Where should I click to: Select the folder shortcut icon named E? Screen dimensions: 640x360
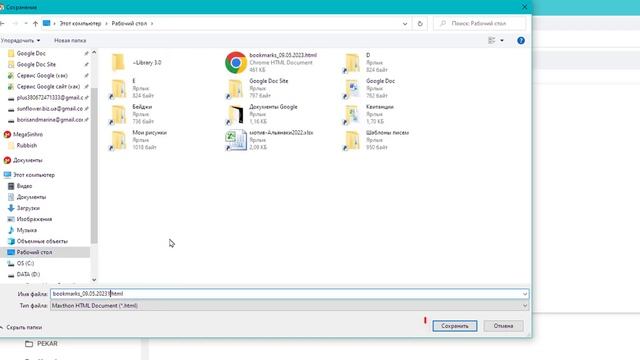click(x=118, y=89)
